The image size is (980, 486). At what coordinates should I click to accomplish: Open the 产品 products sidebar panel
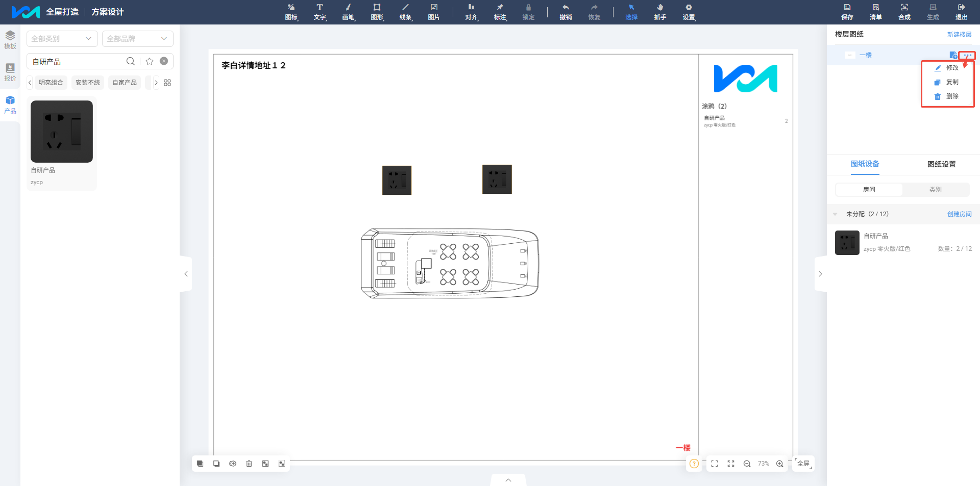(10, 105)
